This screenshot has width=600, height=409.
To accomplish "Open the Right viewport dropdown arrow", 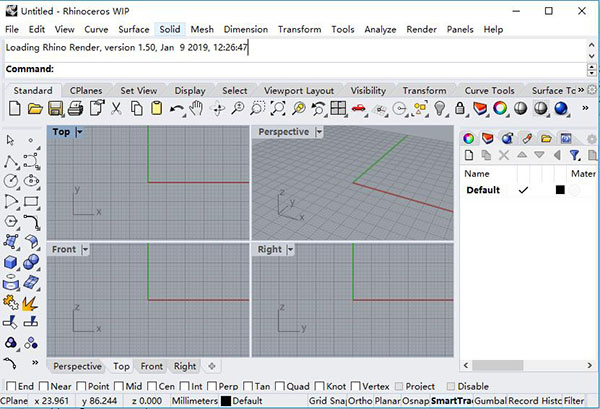I will (291, 249).
